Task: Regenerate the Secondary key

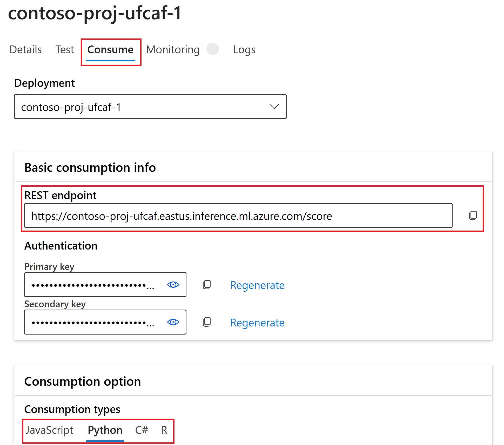Action: (257, 323)
